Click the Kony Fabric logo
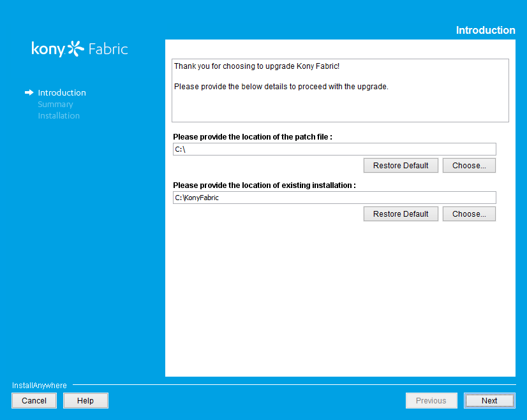The height and width of the screenshot is (420, 527). pos(79,48)
